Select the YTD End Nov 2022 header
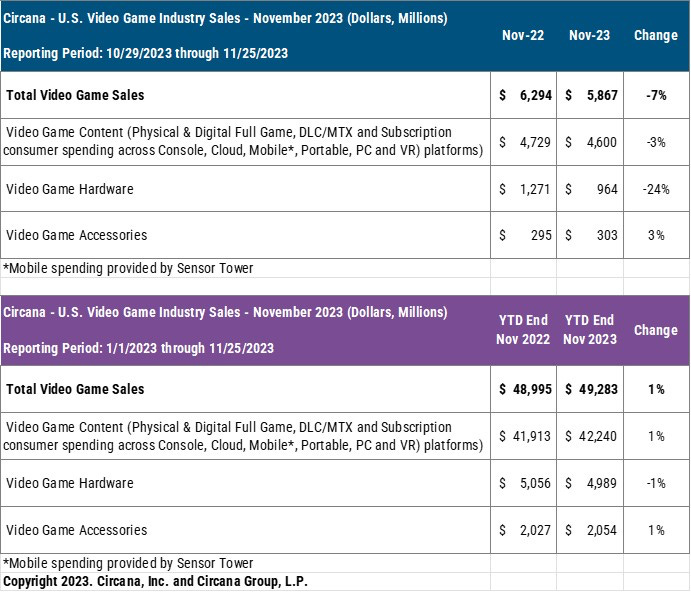The image size is (691, 592). (523, 330)
